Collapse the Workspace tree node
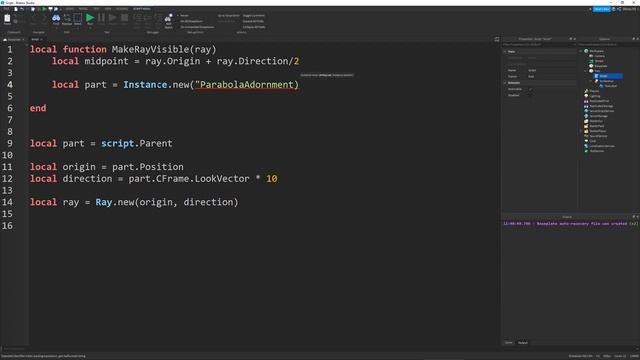The height and width of the screenshot is (360, 640). (x=580, y=51)
